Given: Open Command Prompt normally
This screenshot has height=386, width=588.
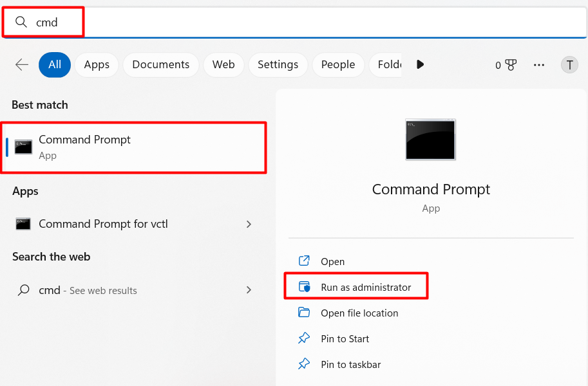Looking at the screenshot, I should (332, 261).
